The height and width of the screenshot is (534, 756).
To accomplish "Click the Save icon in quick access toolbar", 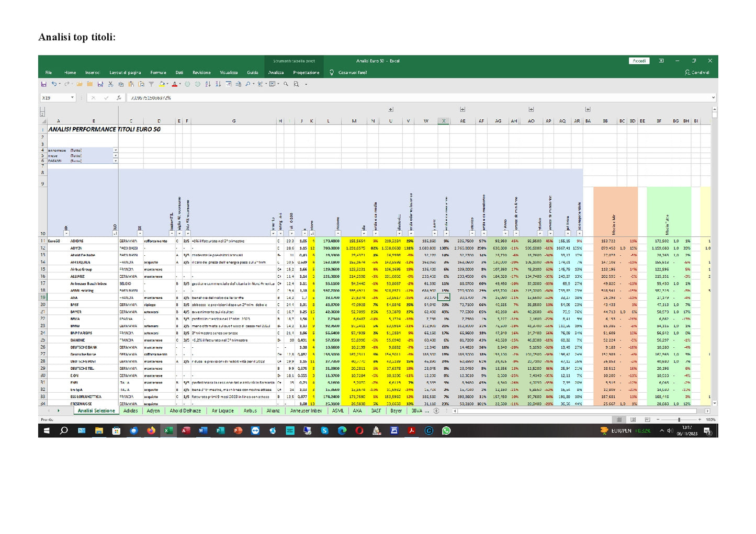I will point(43,84).
